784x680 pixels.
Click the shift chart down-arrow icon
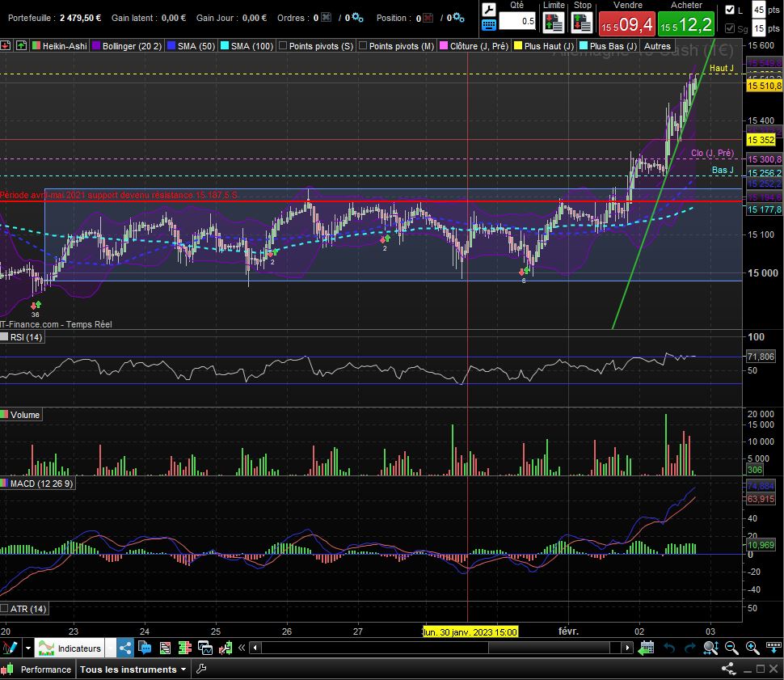click(773, 648)
